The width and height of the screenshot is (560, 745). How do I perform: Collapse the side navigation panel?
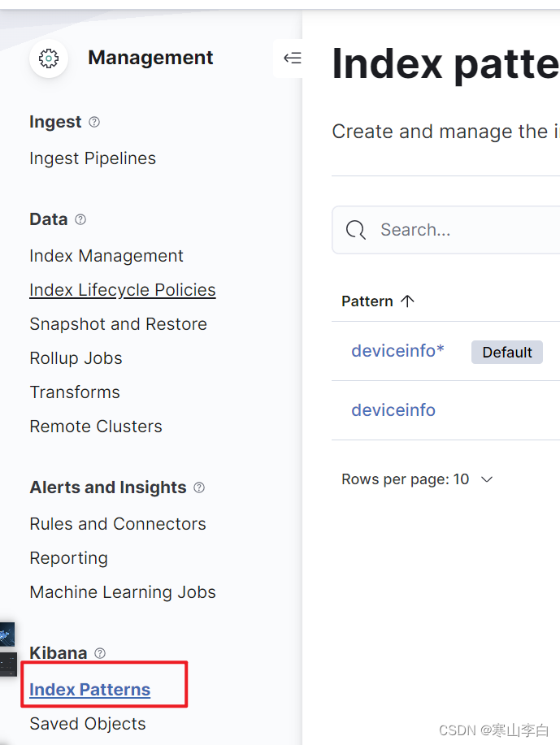291,58
